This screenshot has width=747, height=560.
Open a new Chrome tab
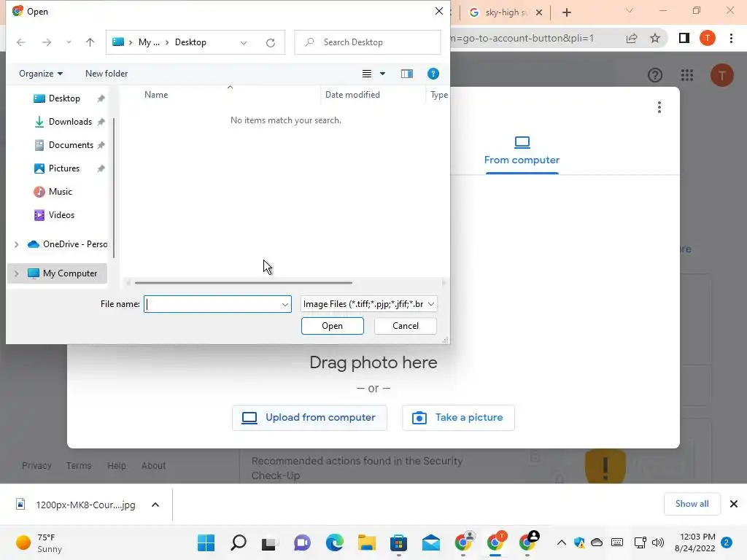tap(566, 12)
